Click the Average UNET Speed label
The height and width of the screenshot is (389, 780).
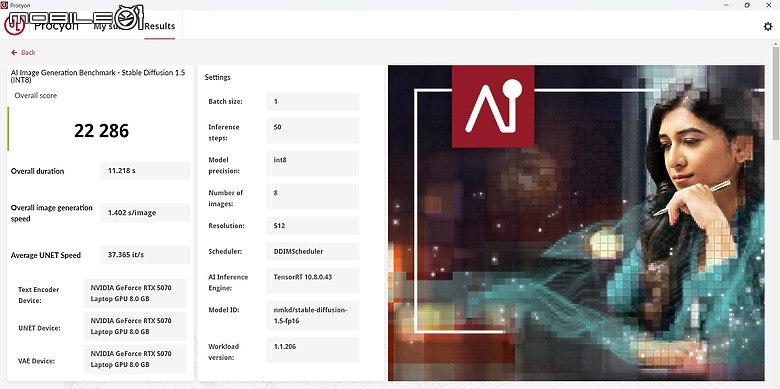coord(46,255)
